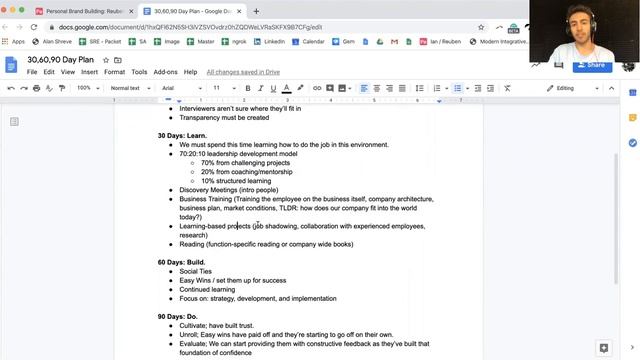This screenshot has width=640, height=360.
Task: Open a new browser tab
Action: [256, 11]
